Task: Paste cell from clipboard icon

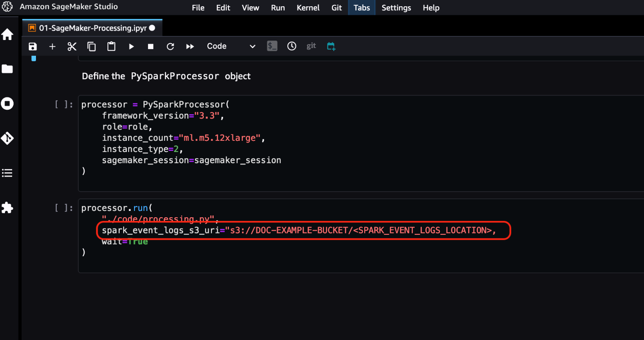Action: click(x=112, y=46)
